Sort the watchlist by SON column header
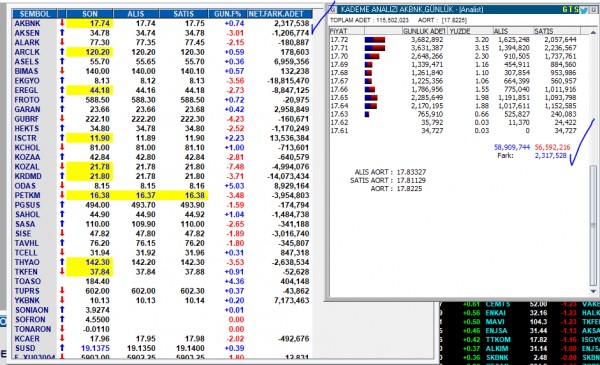This screenshot has height=365, width=600. [x=90, y=14]
